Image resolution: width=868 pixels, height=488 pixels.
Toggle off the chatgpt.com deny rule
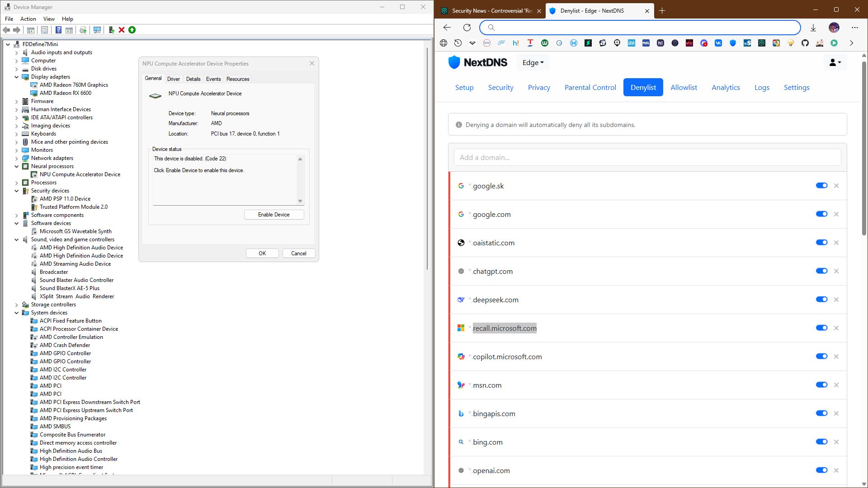821,271
